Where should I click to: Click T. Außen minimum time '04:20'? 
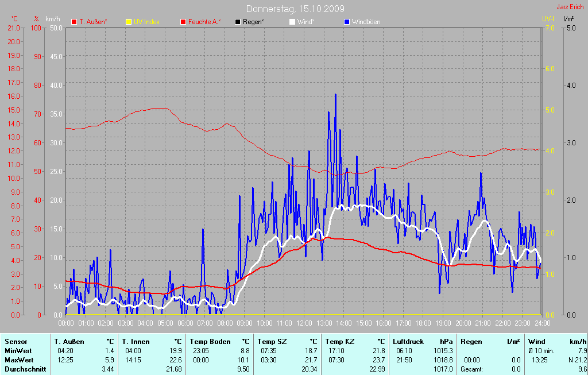tap(65, 351)
